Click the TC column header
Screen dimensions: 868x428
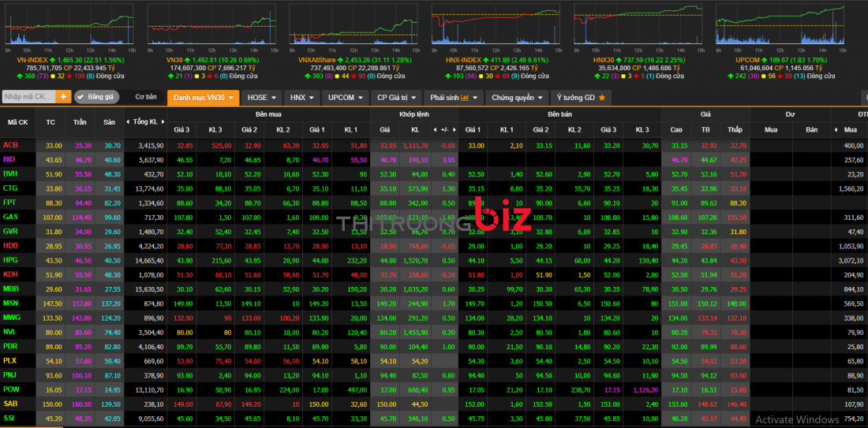coord(51,121)
